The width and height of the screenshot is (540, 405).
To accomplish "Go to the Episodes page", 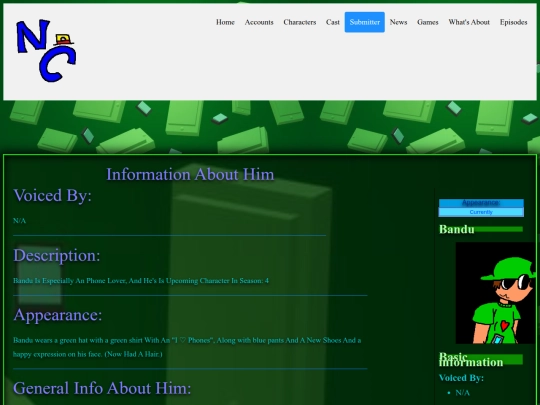I will click(513, 22).
